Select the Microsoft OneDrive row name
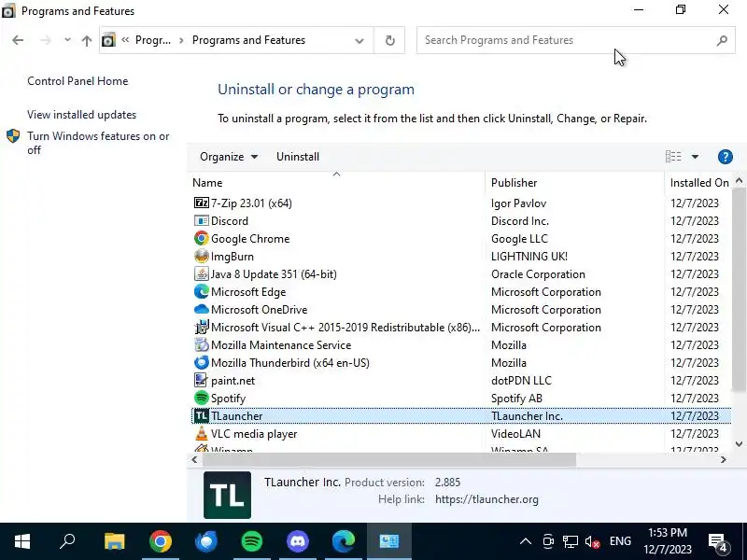 [x=260, y=310]
